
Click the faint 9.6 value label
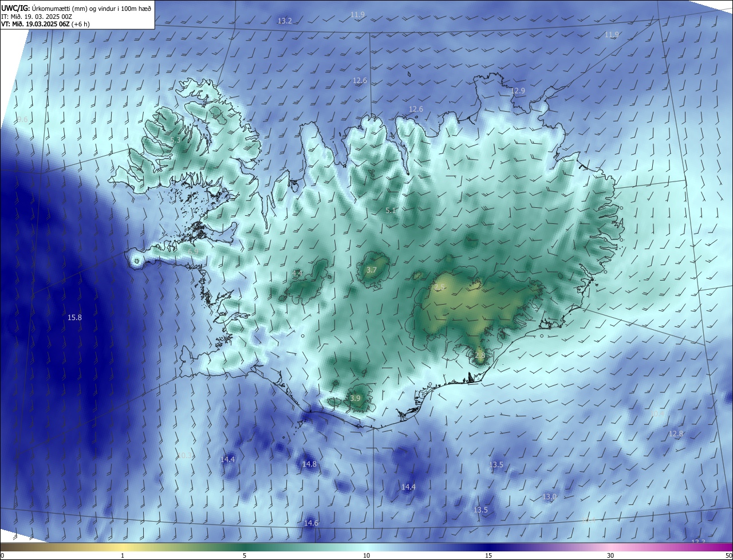click(22, 120)
